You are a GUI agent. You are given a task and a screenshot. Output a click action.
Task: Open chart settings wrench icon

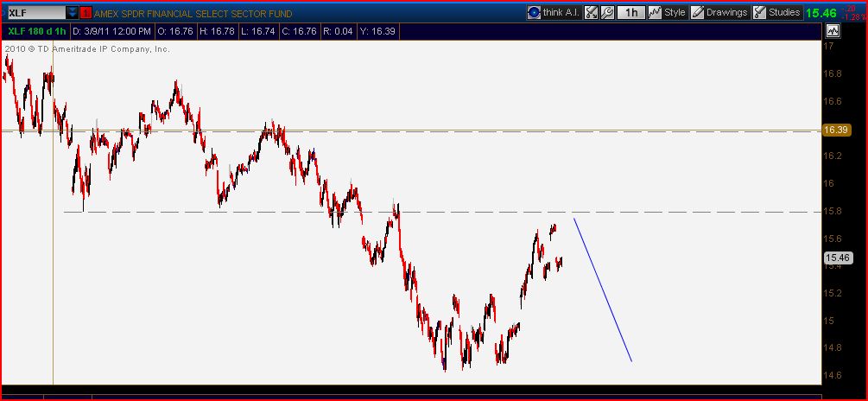[606, 12]
